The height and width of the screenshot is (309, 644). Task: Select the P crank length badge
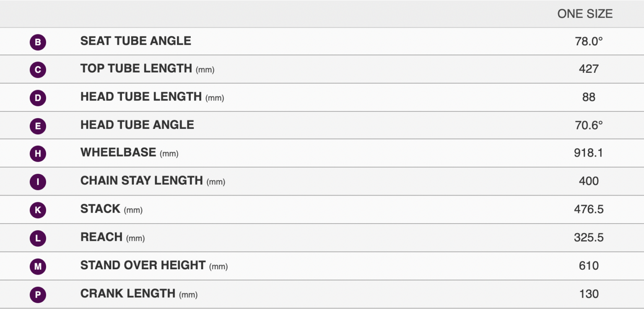coord(38,295)
